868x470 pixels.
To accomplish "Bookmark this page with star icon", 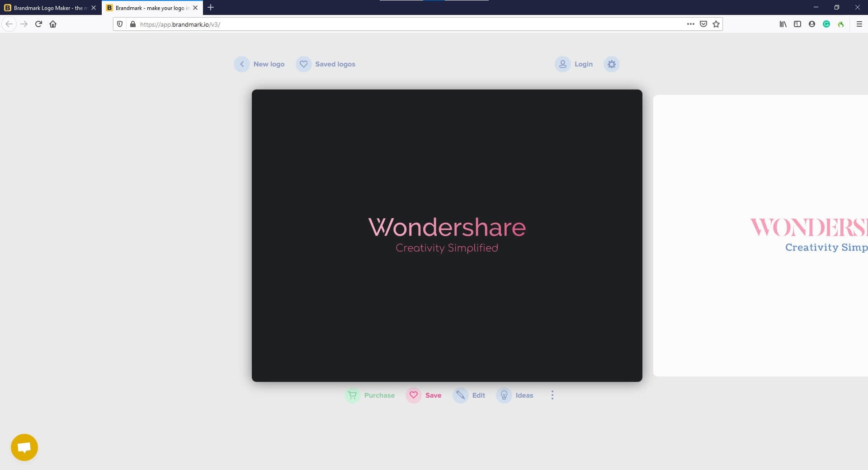I will 716,24.
